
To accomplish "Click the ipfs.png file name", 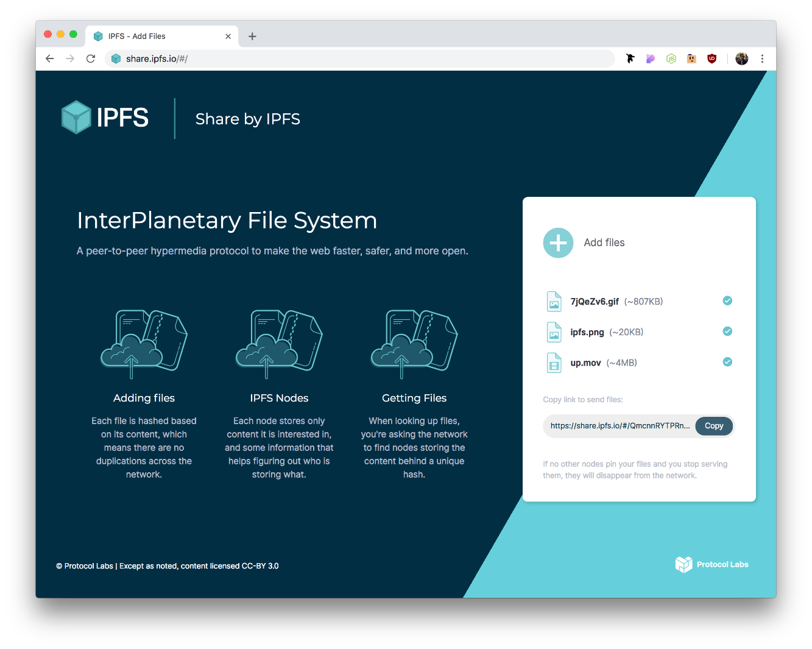I will click(x=587, y=332).
